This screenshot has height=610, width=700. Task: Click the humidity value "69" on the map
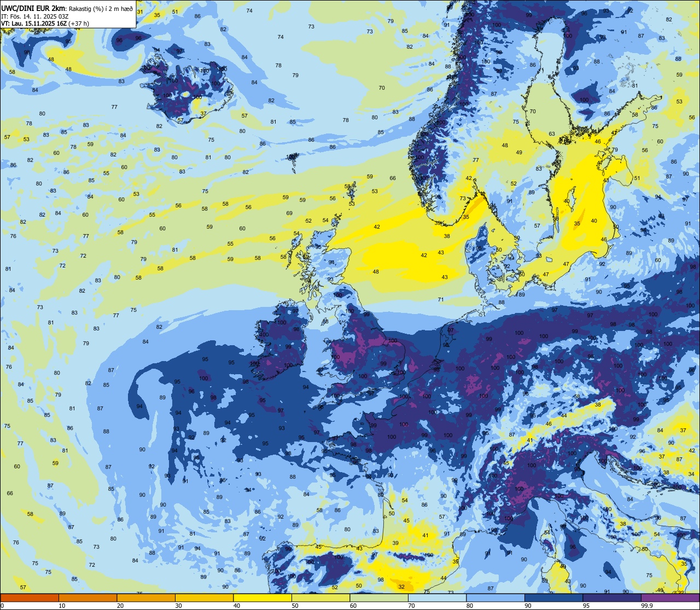pyautogui.click(x=289, y=213)
